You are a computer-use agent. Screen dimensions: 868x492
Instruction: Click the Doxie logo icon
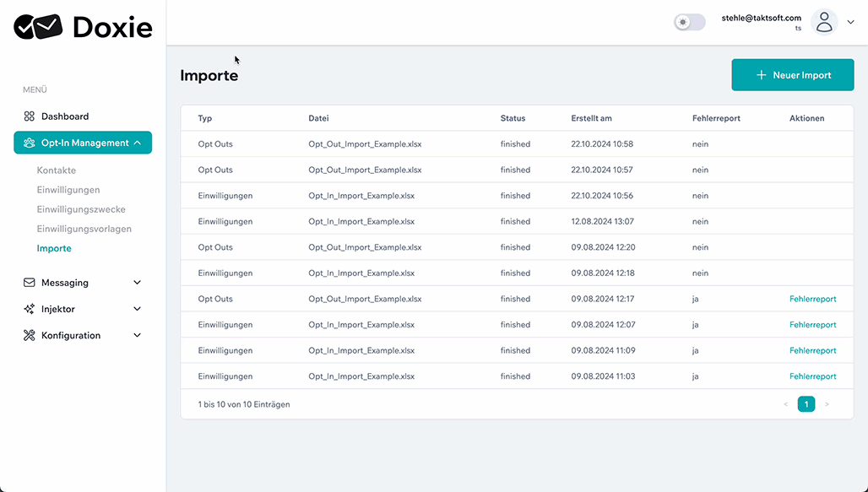[x=38, y=26]
